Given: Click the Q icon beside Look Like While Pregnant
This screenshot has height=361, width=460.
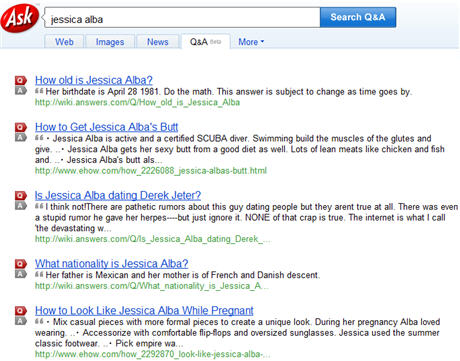Looking at the screenshot, I should click(x=20, y=311).
